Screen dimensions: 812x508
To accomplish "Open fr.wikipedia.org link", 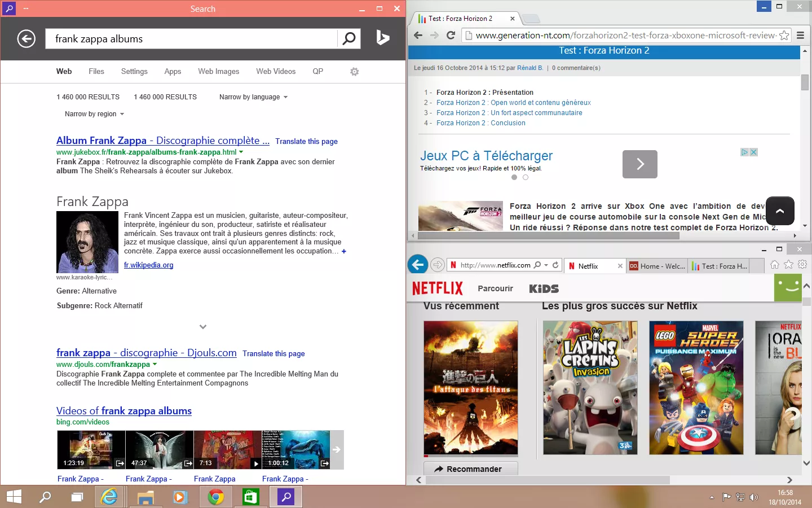I will 149,265.
